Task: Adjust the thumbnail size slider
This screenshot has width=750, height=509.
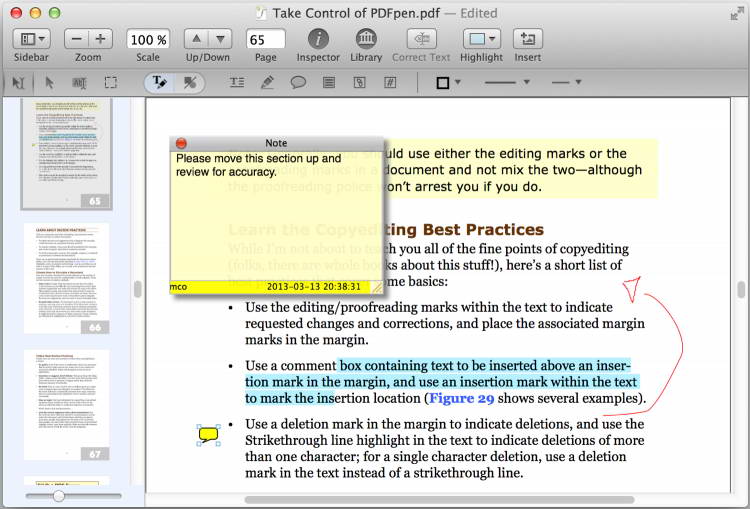Action: click(x=59, y=496)
